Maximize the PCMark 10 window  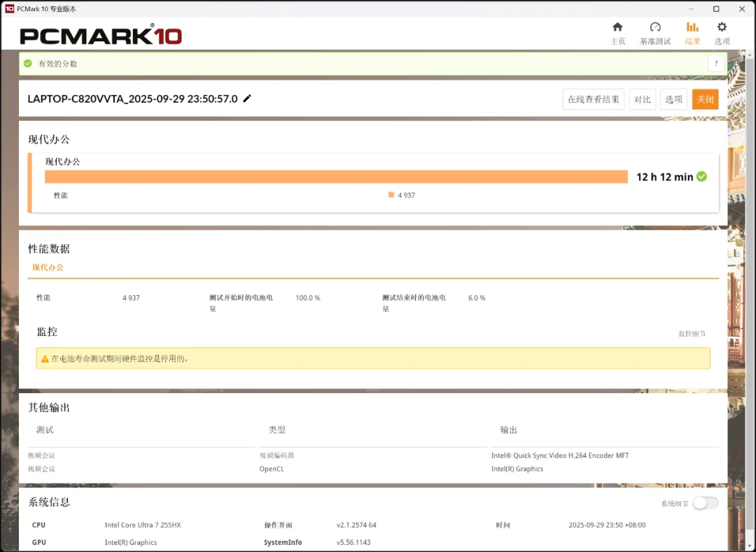pyautogui.click(x=716, y=8)
